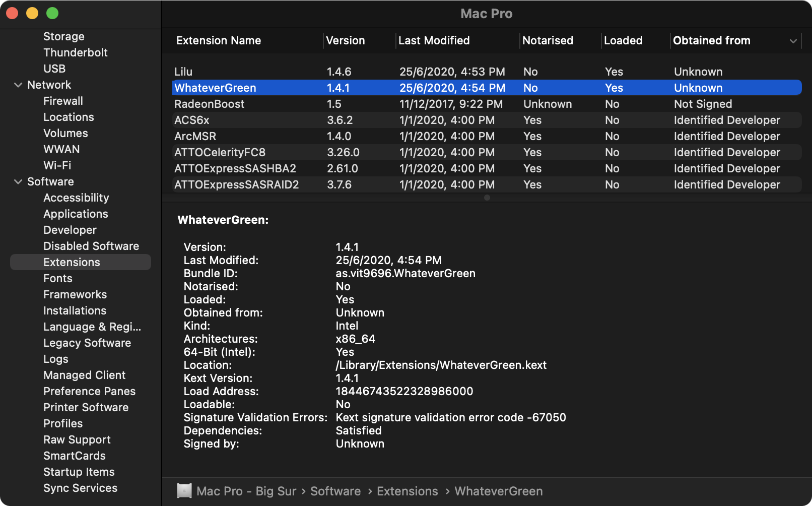Click the Architectures value x86_64
The width and height of the screenshot is (812, 506).
click(x=356, y=339)
